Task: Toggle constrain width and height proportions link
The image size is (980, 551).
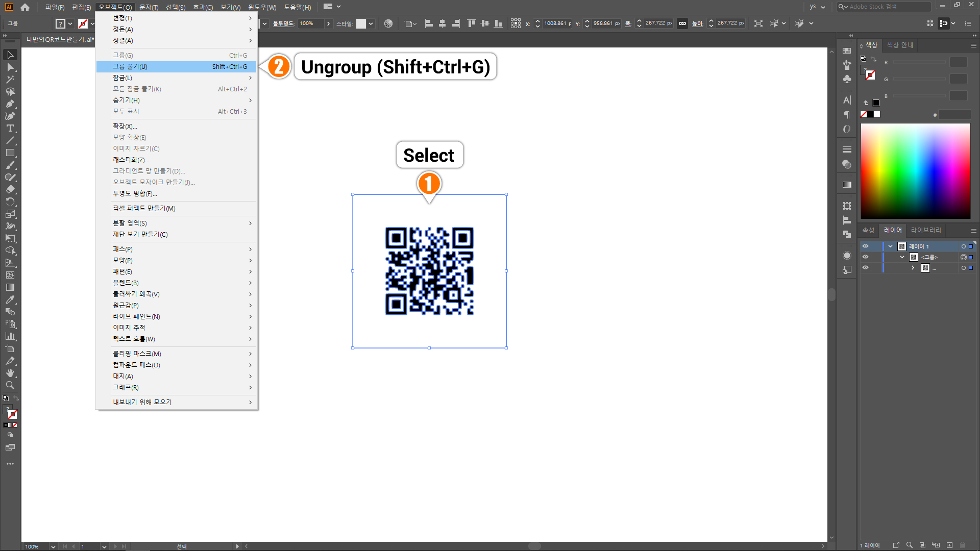Action: pos(682,23)
